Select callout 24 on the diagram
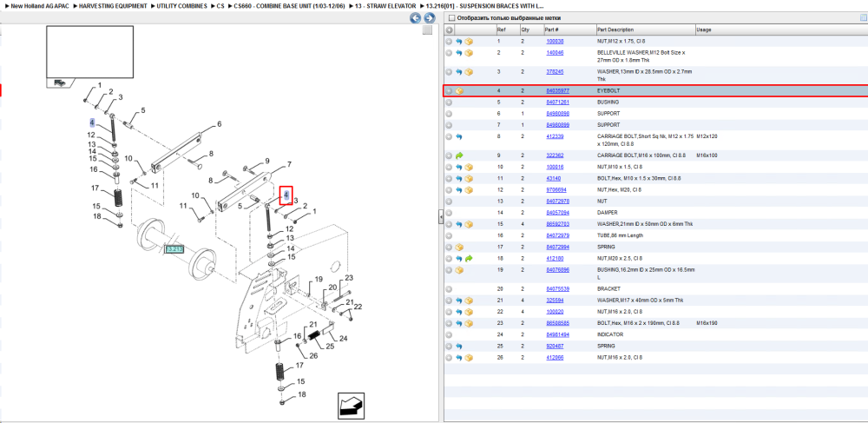 tap(343, 338)
